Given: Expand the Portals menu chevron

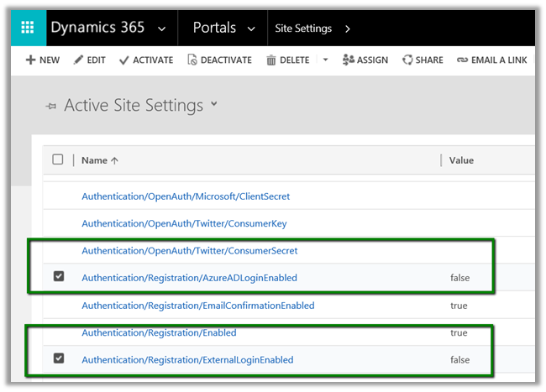Looking at the screenshot, I should point(251,29).
